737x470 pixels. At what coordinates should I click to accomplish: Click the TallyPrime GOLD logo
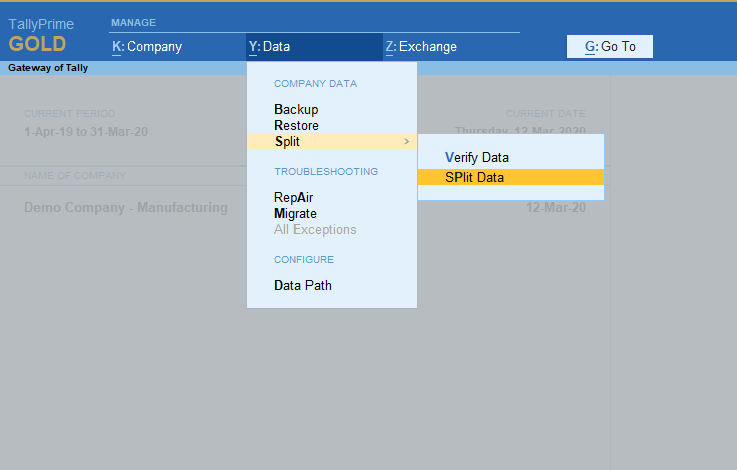41,35
